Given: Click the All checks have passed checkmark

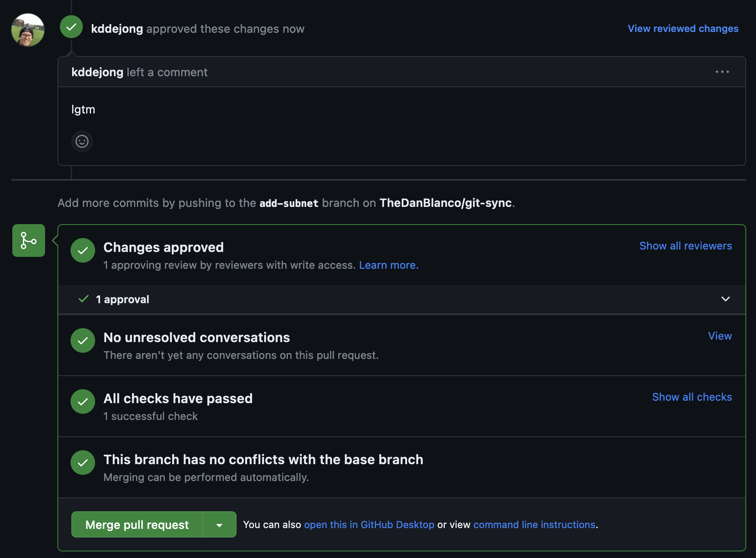Looking at the screenshot, I should point(83,401).
